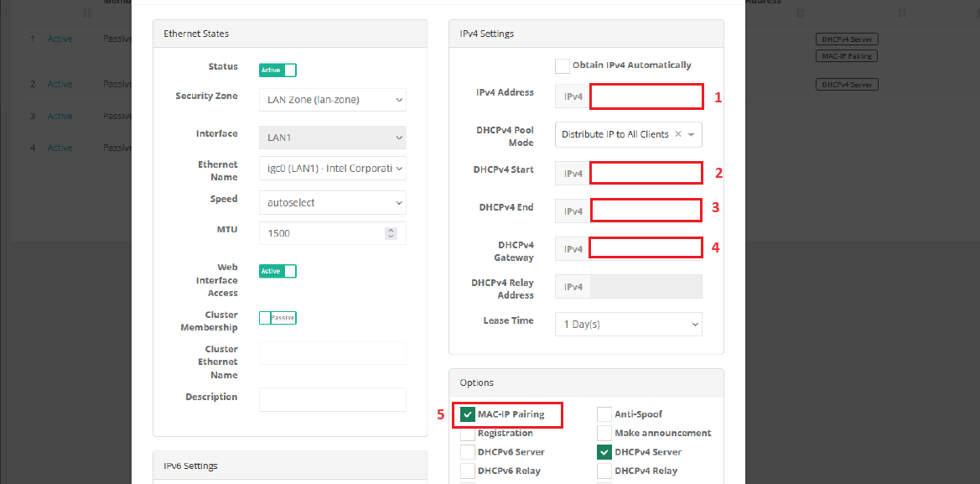Uncheck the MAC-IP Pairing option
This screenshot has width=980, height=484.
(468, 414)
